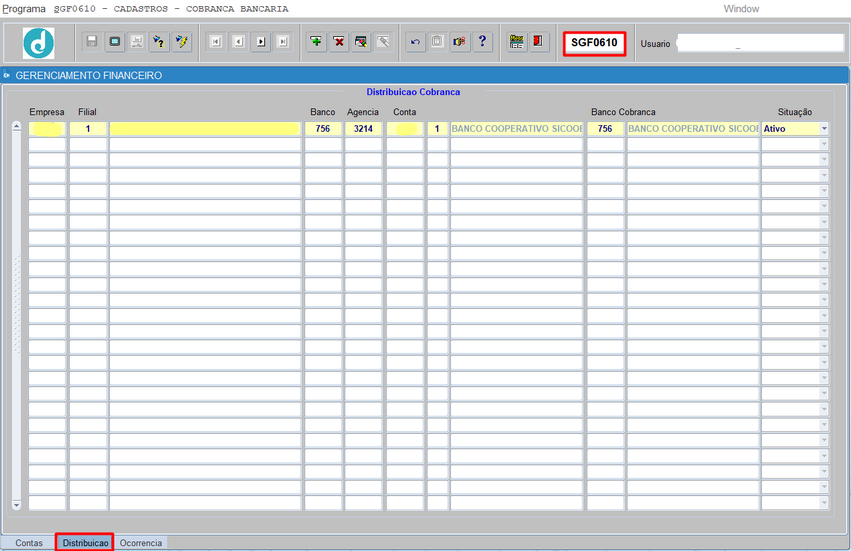
Task: Expand the Situação dropdown in the second row
Action: point(824,144)
